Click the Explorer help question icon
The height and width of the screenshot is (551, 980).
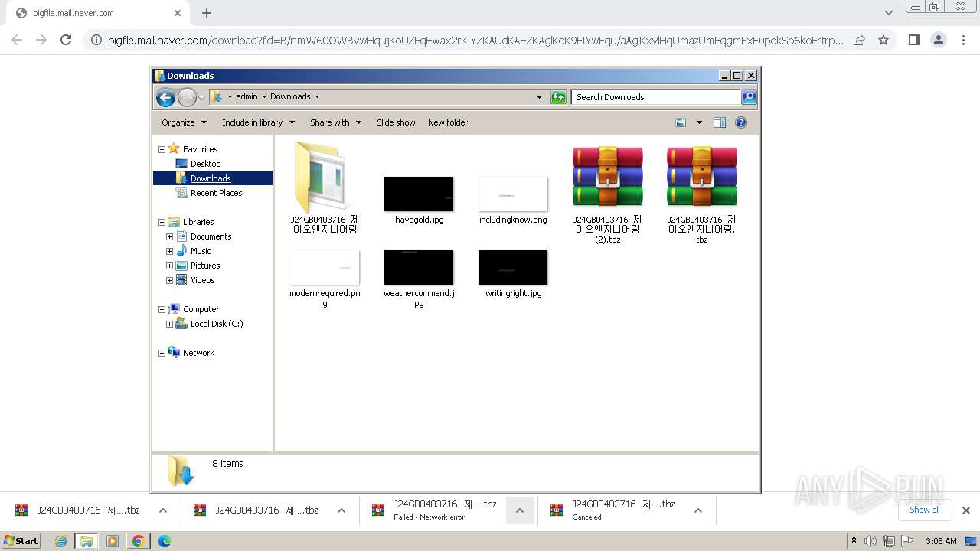(740, 122)
